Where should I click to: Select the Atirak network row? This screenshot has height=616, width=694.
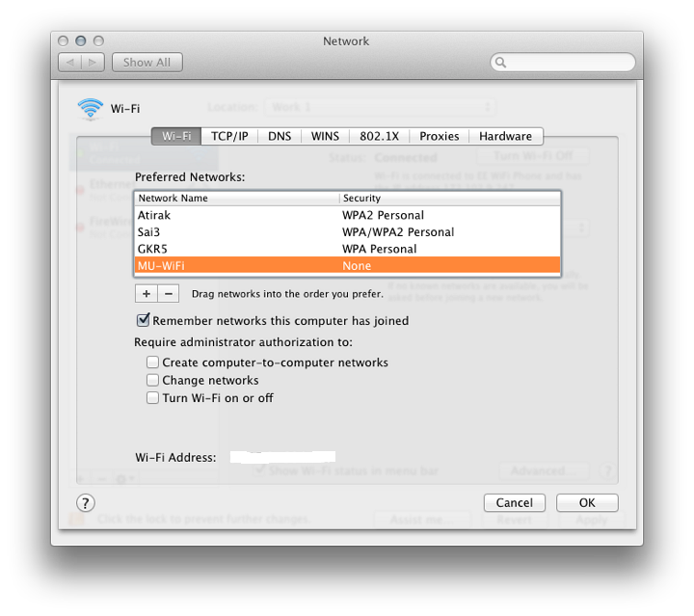347,215
